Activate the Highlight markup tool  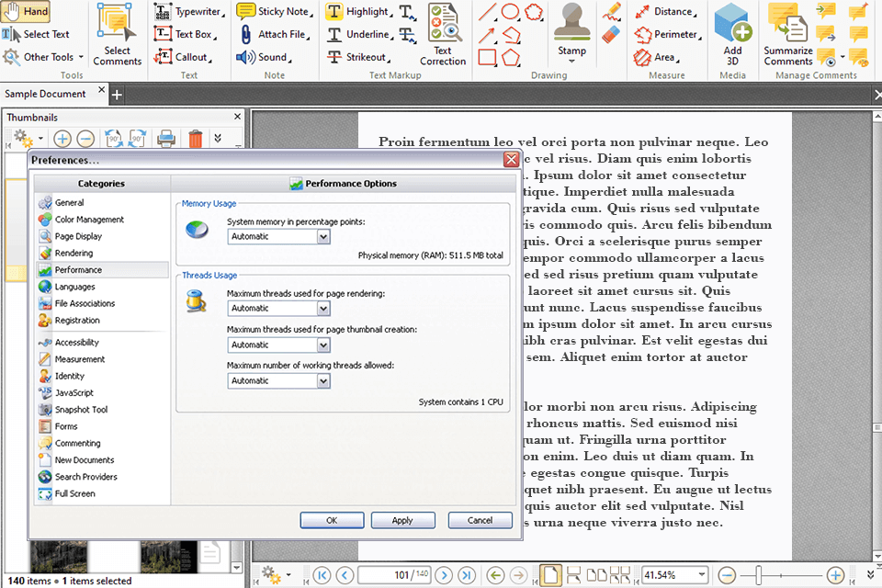click(x=358, y=12)
